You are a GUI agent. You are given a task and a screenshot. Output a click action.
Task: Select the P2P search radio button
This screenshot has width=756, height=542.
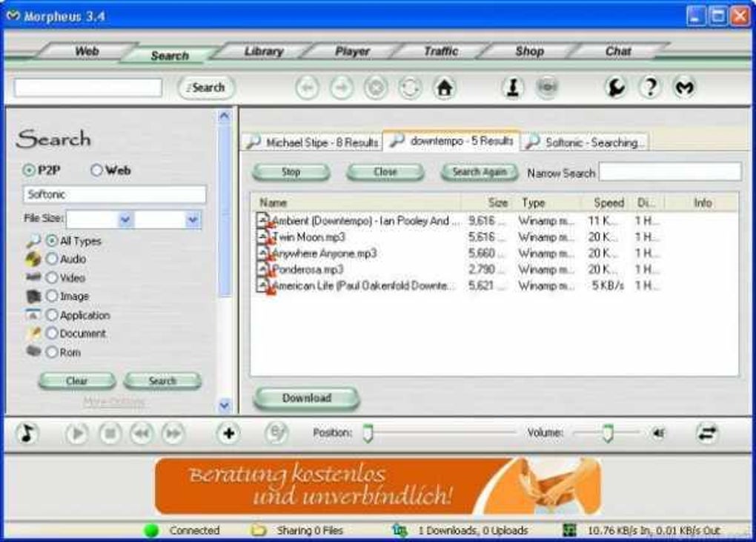tap(29, 171)
